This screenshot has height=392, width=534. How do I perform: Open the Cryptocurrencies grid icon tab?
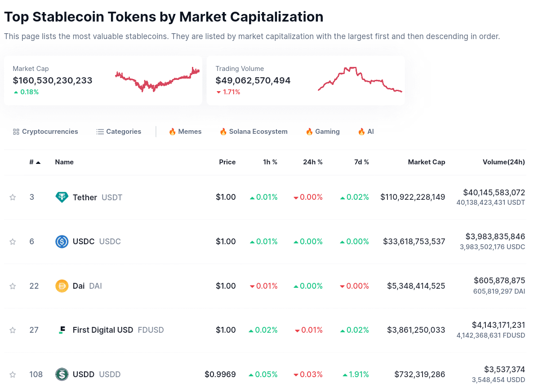(45, 132)
